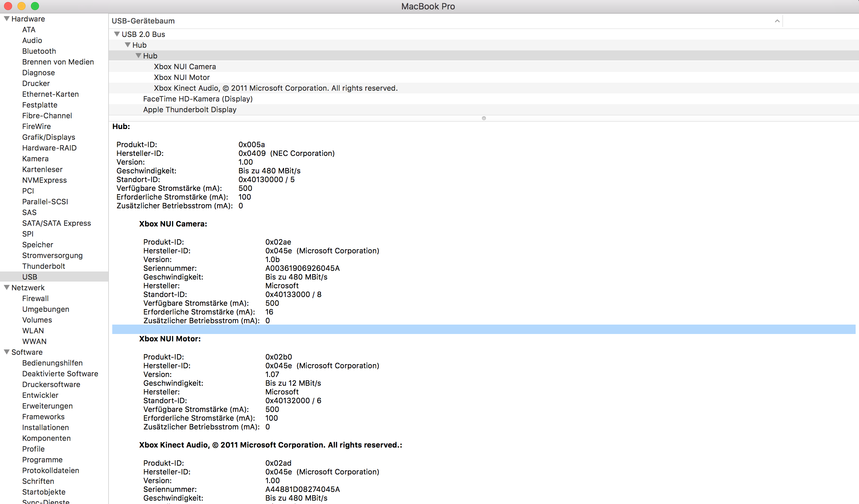This screenshot has height=504, width=859.
Task: Collapse the Netzwerk section triangle
Action: [x=6, y=288]
